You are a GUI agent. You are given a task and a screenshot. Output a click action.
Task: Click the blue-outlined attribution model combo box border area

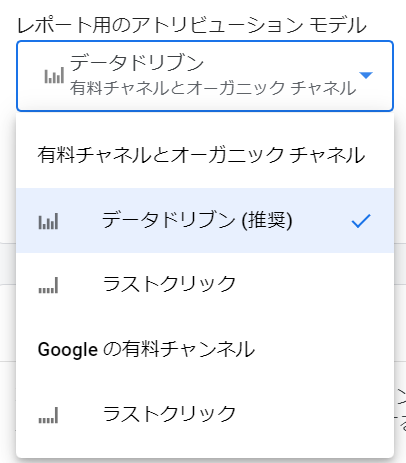click(205, 76)
